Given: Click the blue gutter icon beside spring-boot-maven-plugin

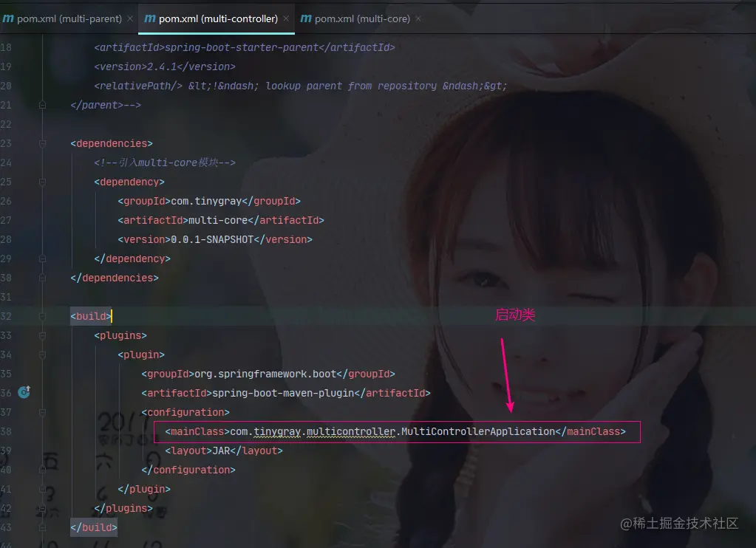Looking at the screenshot, I should click(24, 392).
